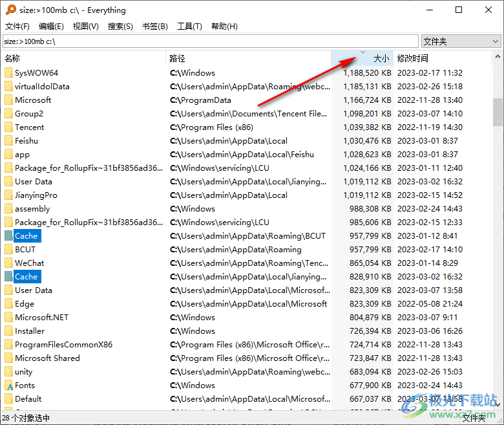
Task: Select the Fonts folder name
Action: [x=25, y=385]
